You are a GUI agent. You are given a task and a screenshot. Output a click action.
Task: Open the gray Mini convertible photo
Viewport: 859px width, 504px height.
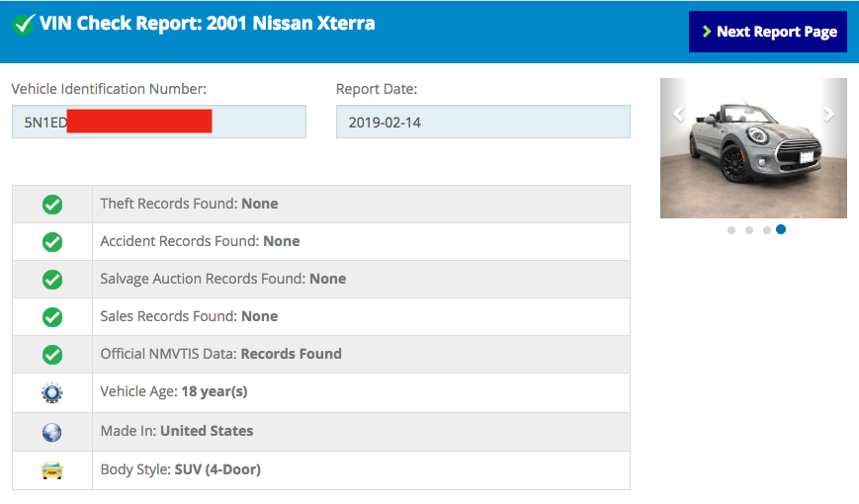[753, 148]
